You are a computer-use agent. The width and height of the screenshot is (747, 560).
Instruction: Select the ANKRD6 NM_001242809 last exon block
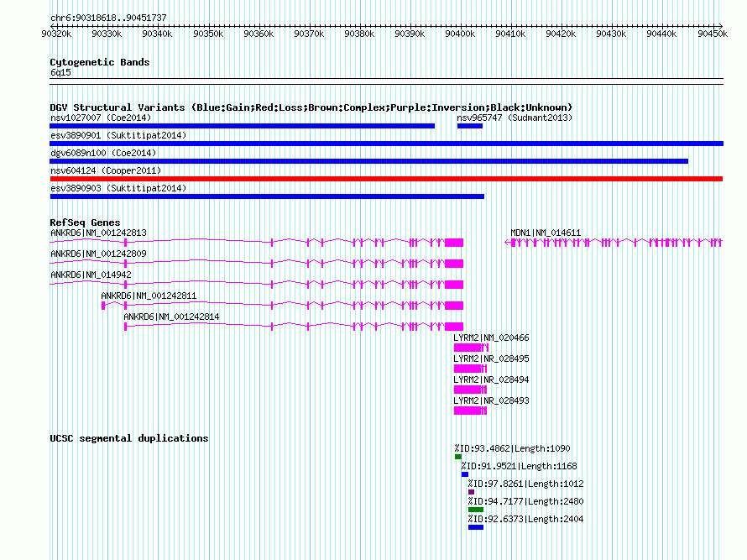454,264
